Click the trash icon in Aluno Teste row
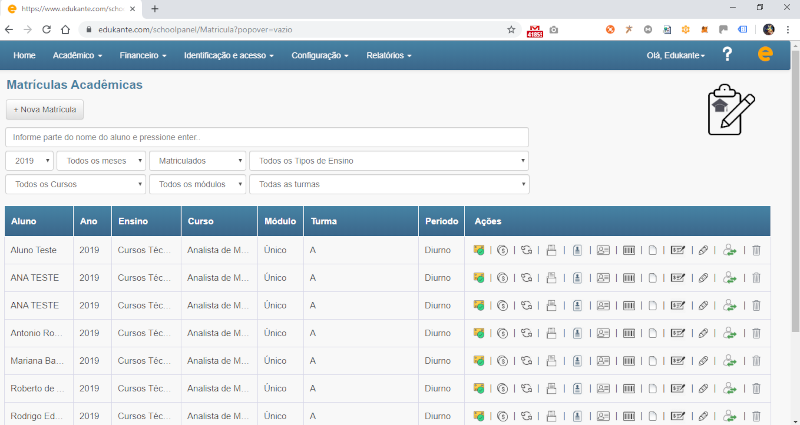 click(756, 250)
